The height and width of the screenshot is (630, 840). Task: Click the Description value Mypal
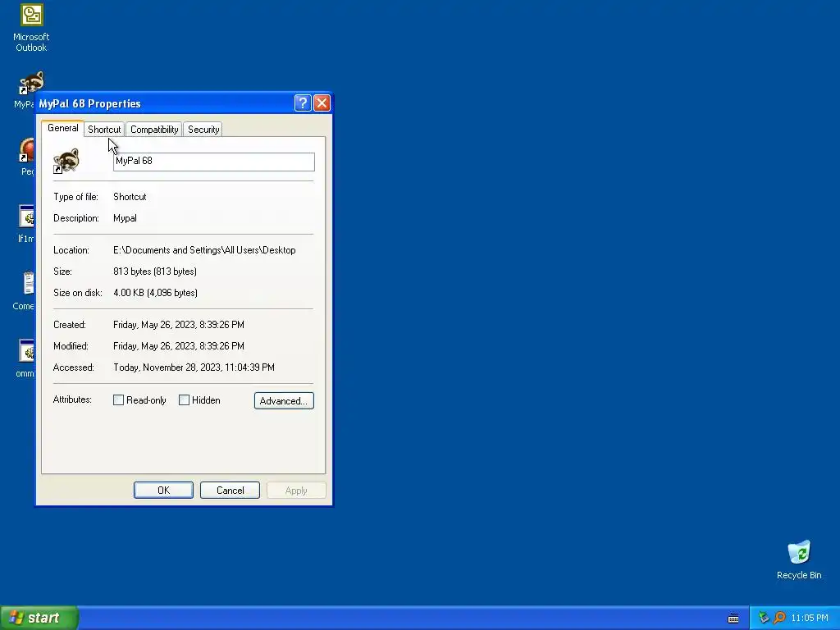(x=125, y=218)
